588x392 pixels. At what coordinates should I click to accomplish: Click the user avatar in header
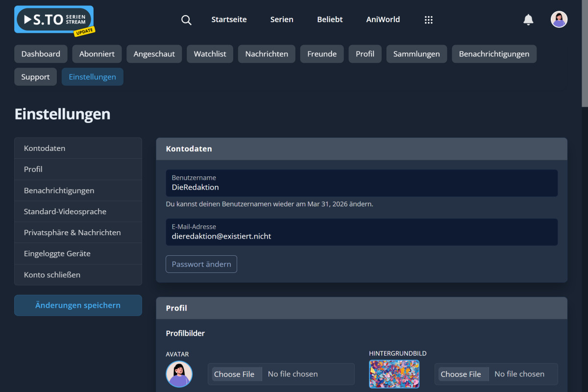pos(559,20)
